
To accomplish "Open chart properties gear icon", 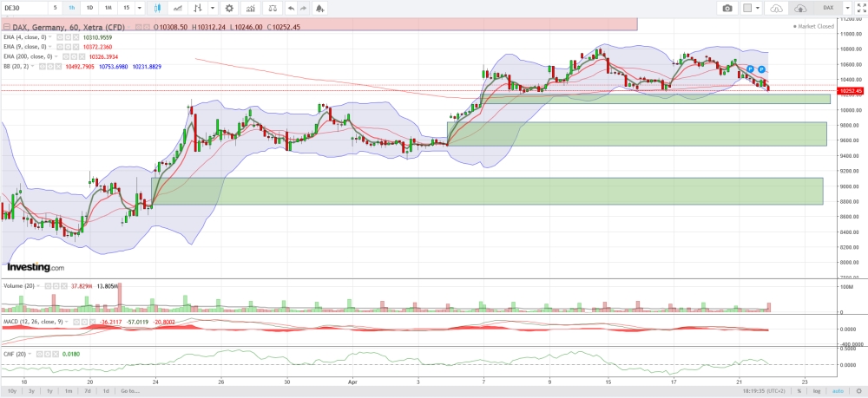I will tap(229, 8).
